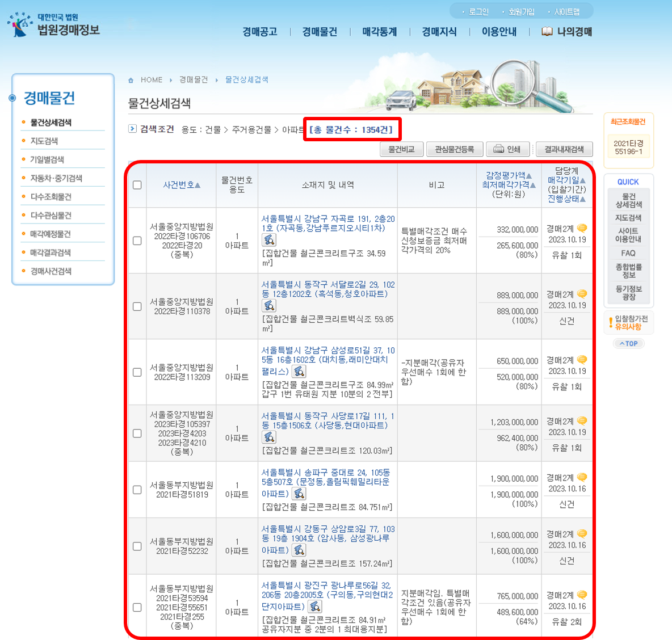Open the photo viewer for the 자곡동 강남푸르지오시티1차 listing
672x640 pixels.
pos(270,241)
